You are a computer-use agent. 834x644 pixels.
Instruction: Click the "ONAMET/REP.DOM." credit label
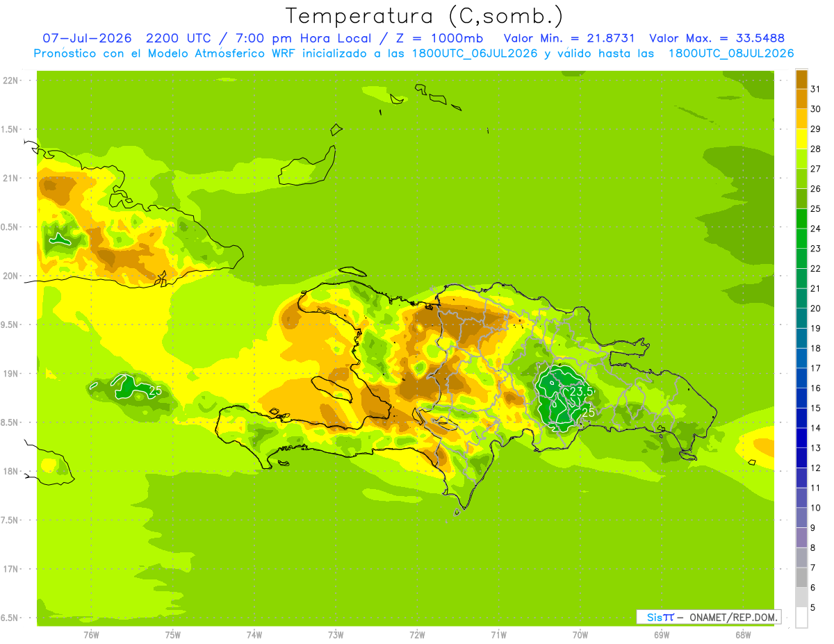[732, 617]
